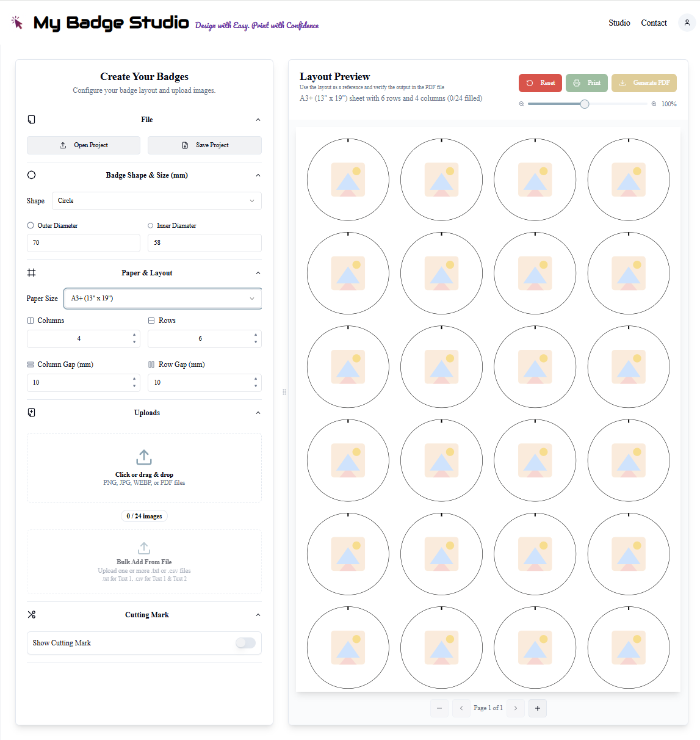Viewport: 700px width, 740px height.
Task: Open the Shape dropdown showing Circle
Action: (157, 201)
